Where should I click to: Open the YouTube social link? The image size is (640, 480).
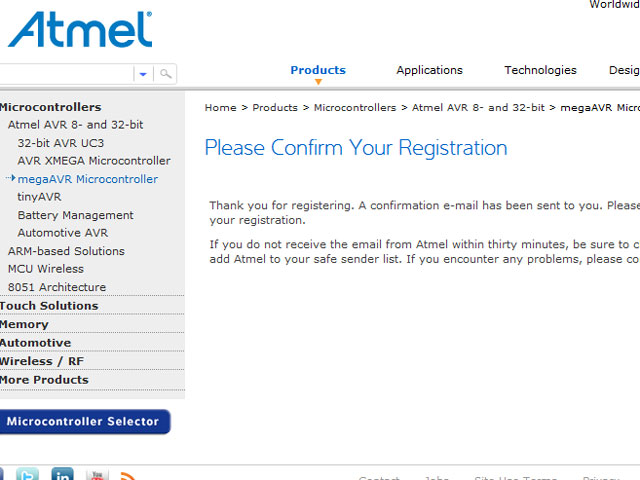[x=96, y=475]
